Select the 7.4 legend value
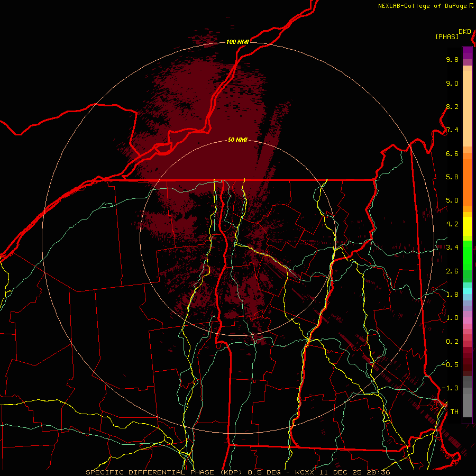Image resolution: width=476 pixels, height=476 pixels. [x=452, y=130]
